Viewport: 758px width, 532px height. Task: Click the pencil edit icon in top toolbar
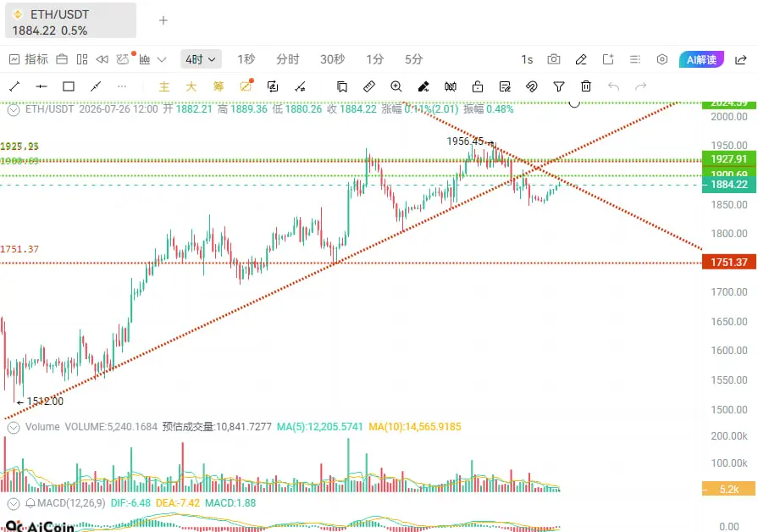click(x=581, y=59)
